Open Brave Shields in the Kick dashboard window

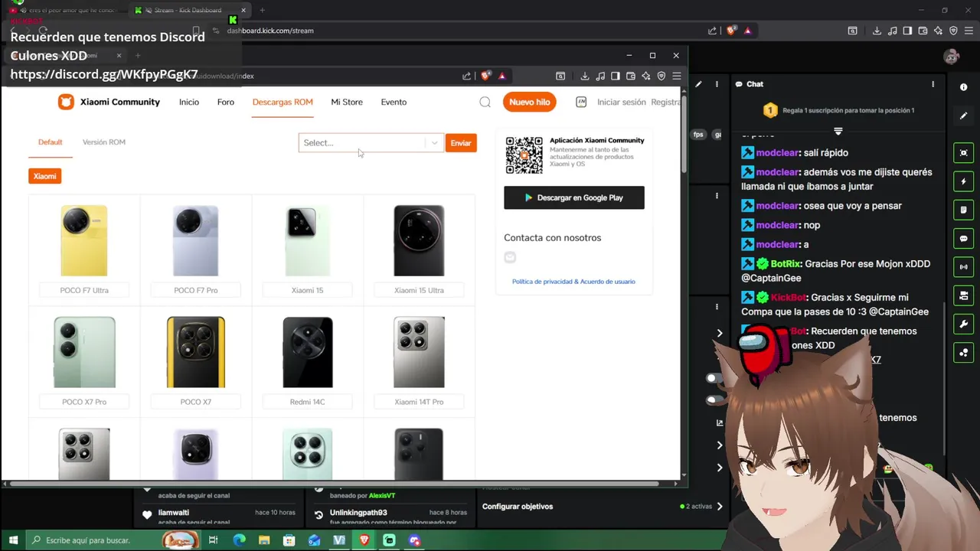[731, 31]
